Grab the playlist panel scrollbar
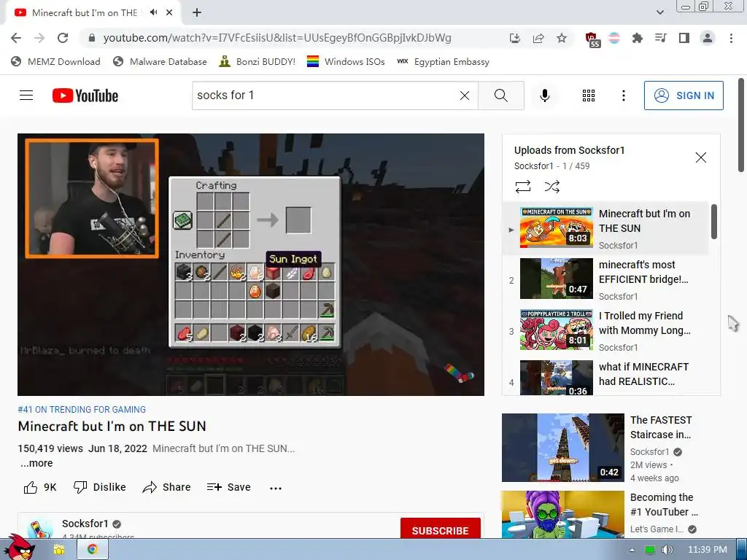The width and height of the screenshot is (747, 560). click(713, 222)
